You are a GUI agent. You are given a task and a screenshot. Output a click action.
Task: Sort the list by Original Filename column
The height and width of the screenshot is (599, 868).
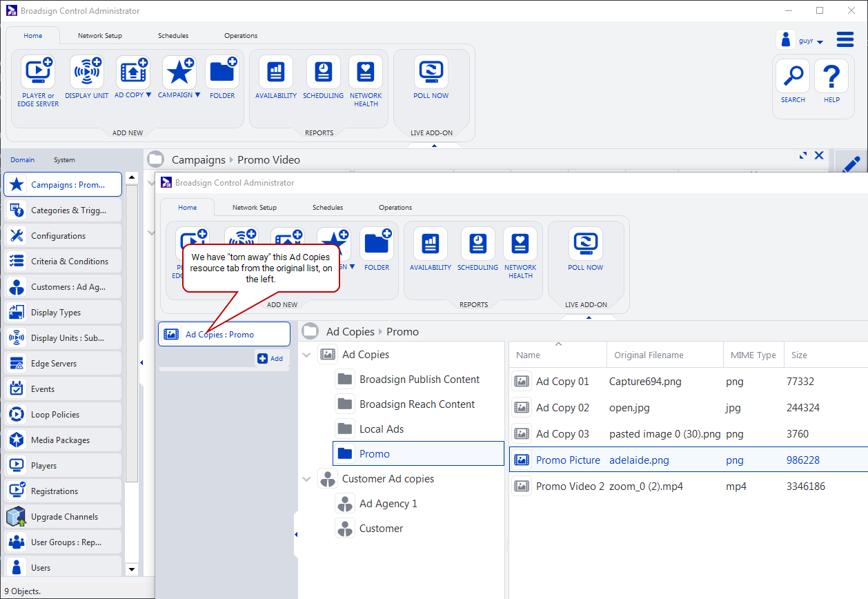(x=649, y=355)
